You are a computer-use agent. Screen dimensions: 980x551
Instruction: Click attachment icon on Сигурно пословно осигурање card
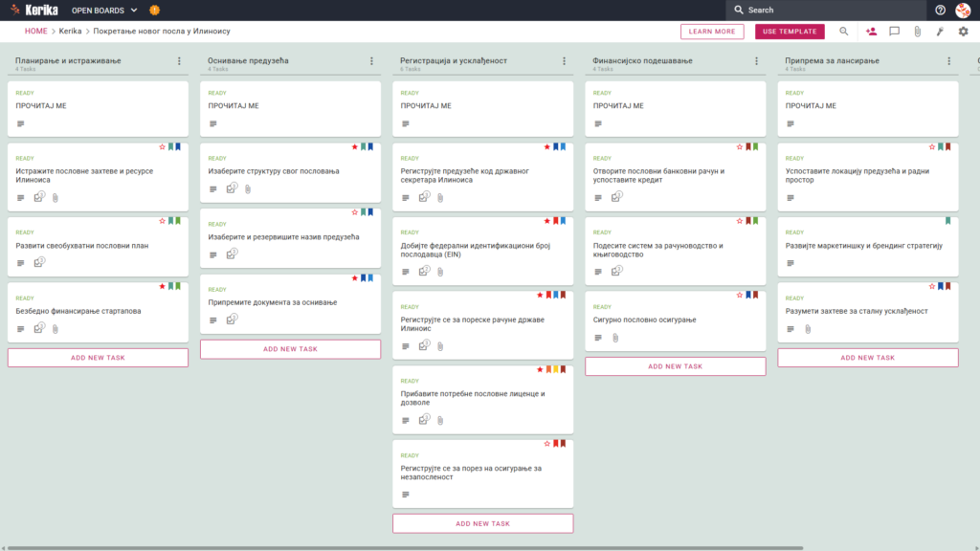615,338
